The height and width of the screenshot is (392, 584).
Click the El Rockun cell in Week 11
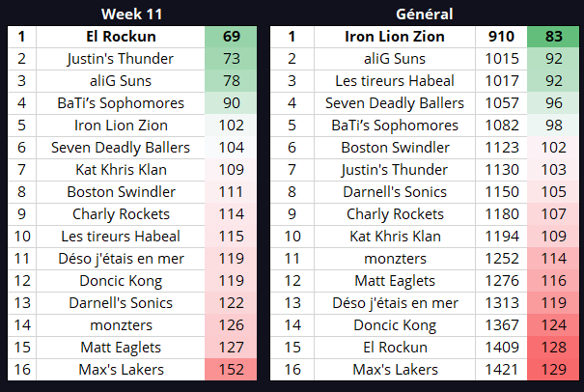click(121, 37)
